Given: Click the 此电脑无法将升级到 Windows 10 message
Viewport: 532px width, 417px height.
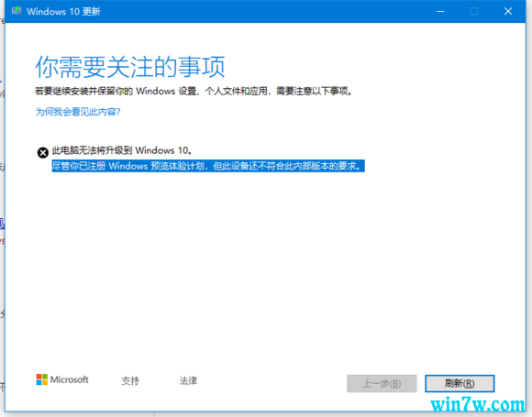Looking at the screenshot, I should [x=122, y=150].
